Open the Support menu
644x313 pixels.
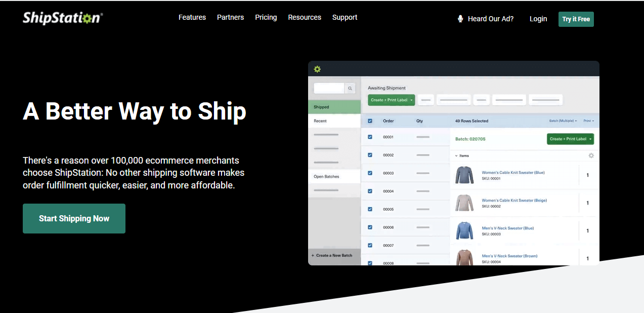point(345,17)
